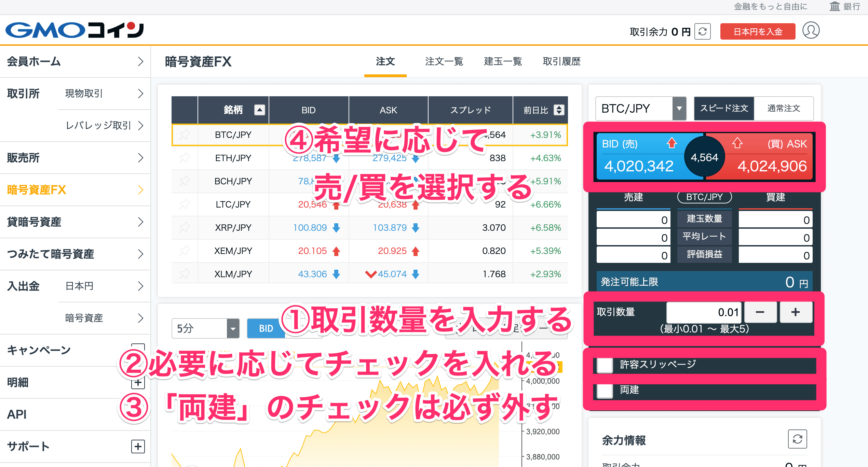Expand the 明細 sidebar section
The width and height of the screenshot is (868, 467).
point(138,383)
